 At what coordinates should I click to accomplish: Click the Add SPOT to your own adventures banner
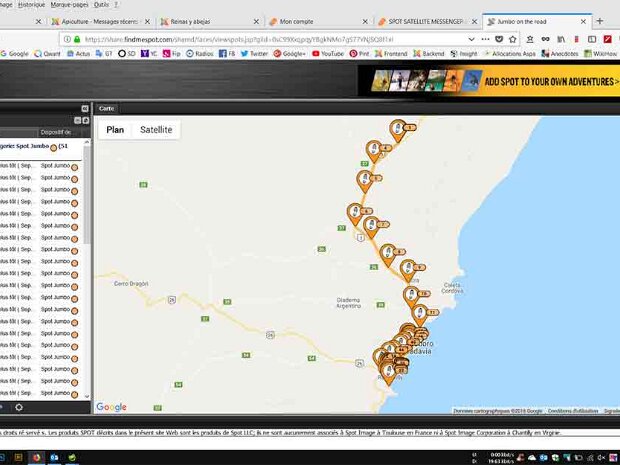pos(489,81)
